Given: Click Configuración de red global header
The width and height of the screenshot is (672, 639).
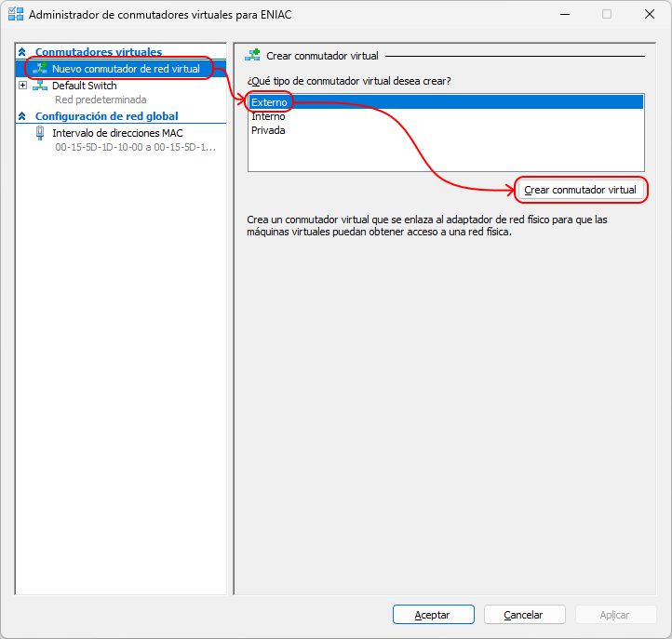Looking at the screenshot, I should [107, 116].
